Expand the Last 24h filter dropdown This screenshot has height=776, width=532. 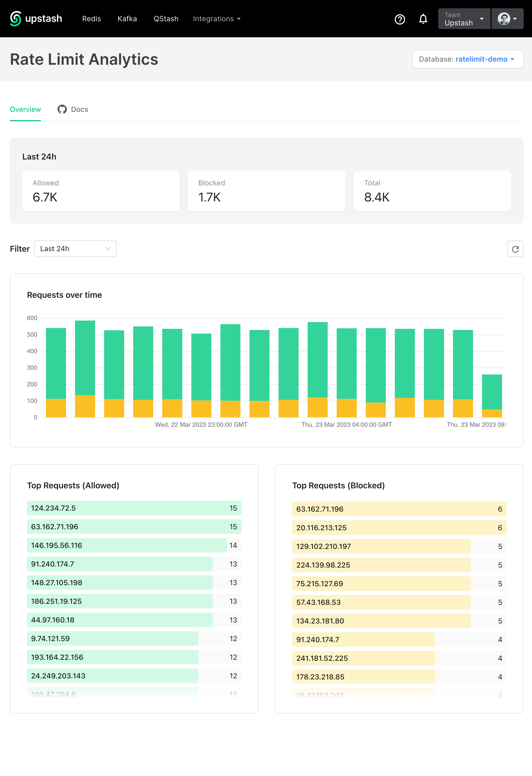(x=75, y=249)
